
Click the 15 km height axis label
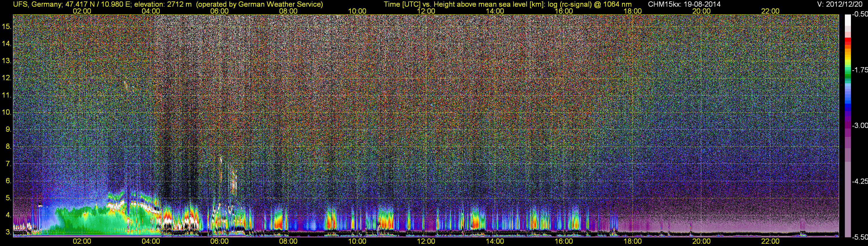7,26
